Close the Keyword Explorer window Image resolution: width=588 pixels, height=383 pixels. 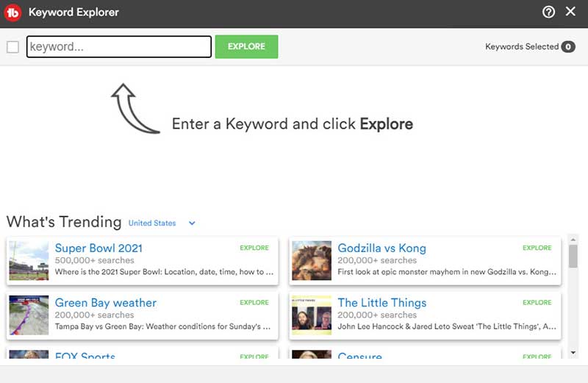[570, 12]
